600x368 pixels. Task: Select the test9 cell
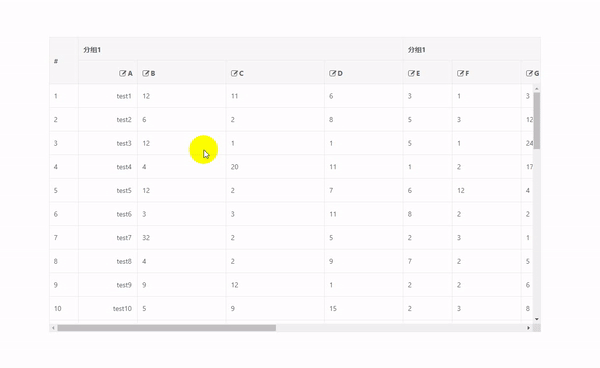(108, 285)
